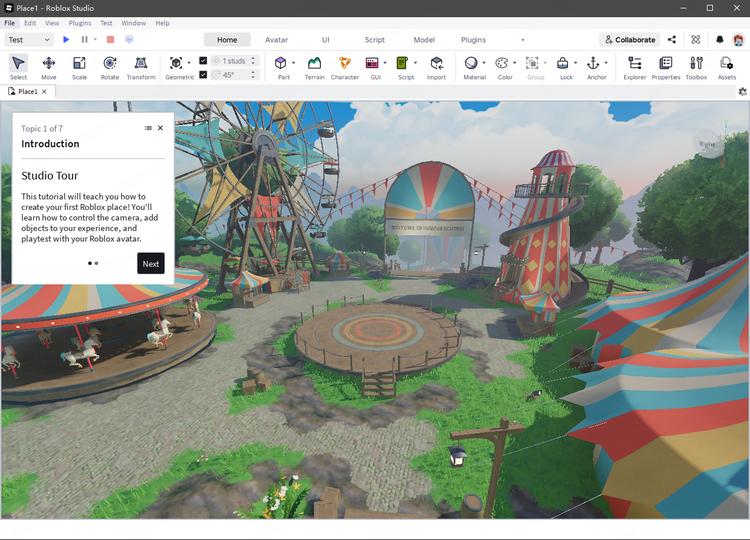Expand the Anchor dropdown arrow
This screenshot has height=540, width=750.
tap(606, 63)
